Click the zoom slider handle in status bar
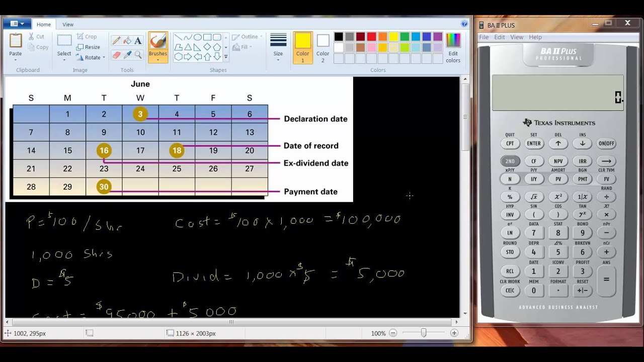This screenshot has height=362, width=644. coord(424,333)
